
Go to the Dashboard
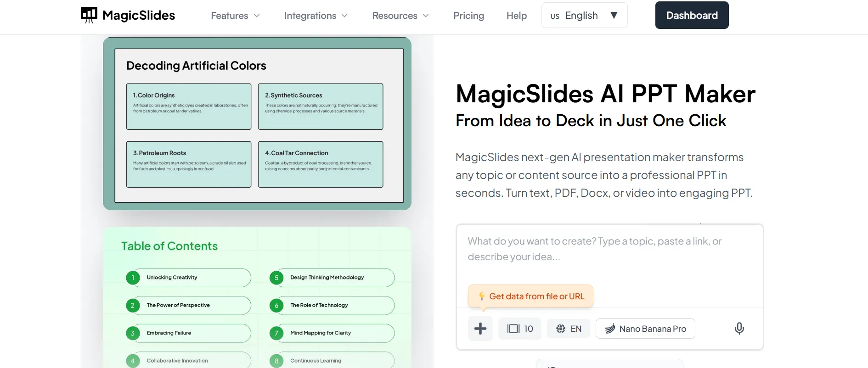692,15
